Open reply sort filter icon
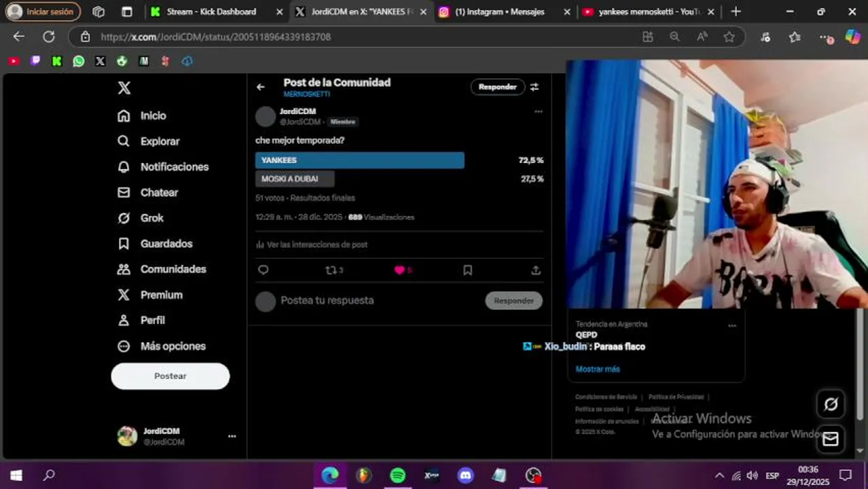This screenshot has height=489, width=868. coord(535,87)
